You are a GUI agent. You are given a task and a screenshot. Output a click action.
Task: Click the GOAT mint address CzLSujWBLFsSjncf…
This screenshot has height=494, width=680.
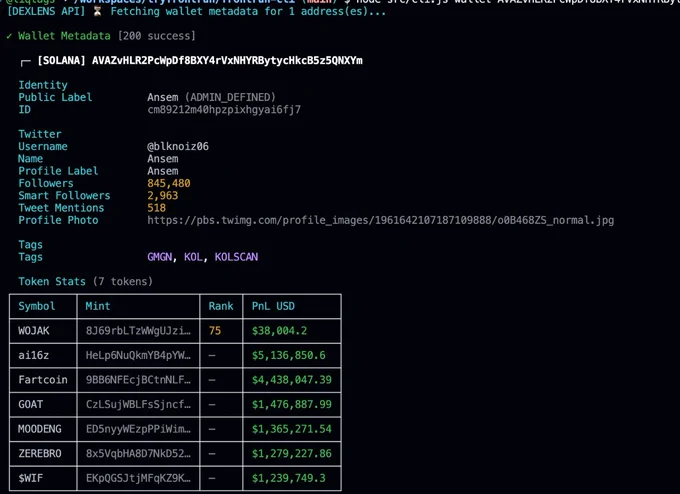(138, 405)
